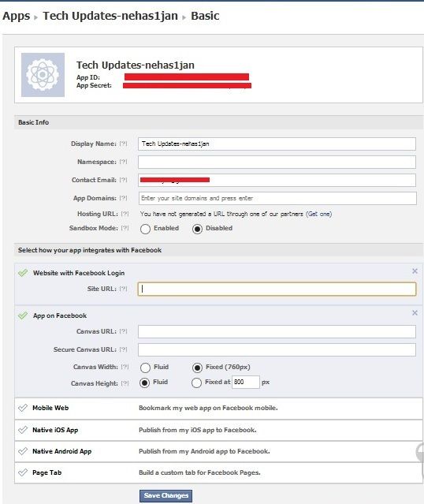This screenshot has height=504, width=424.
Task: Expand the Page Tab integration option
Action: click(x=218, y=472)
